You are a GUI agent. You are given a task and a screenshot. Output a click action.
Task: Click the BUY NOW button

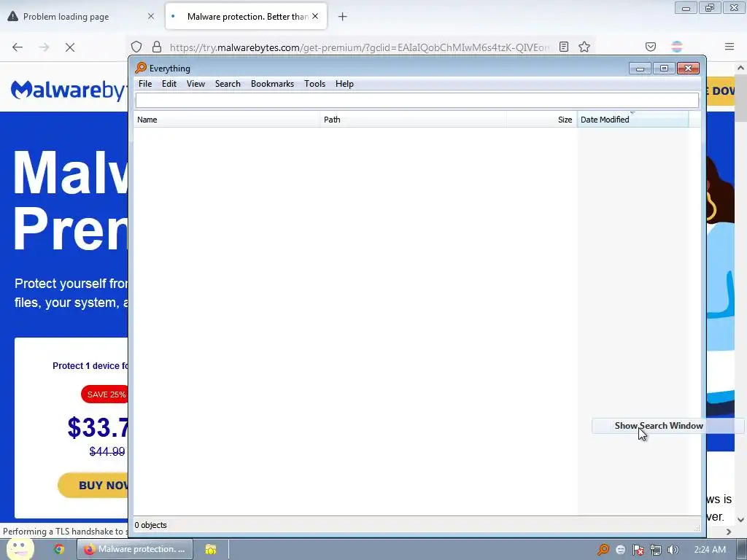tap(93, 485)
